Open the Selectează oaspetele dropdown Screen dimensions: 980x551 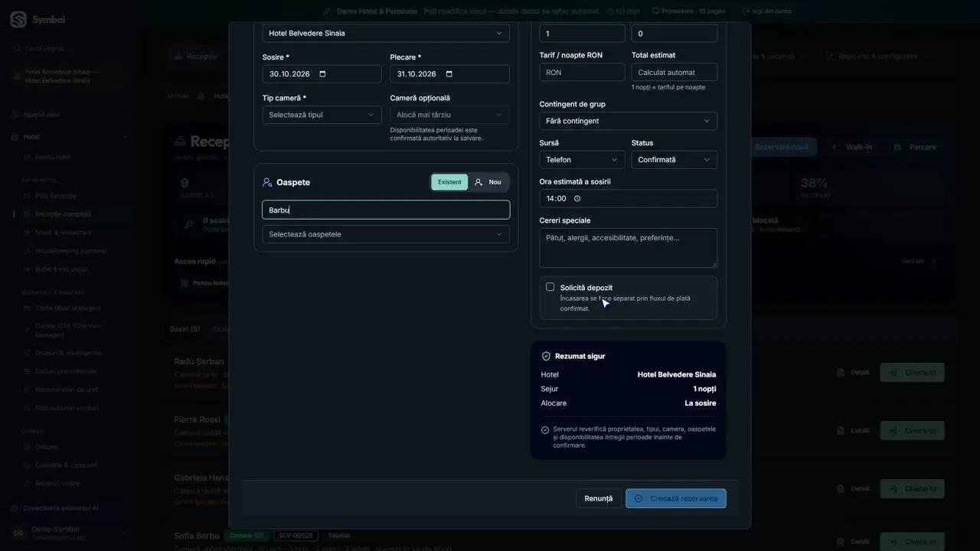point(386,234)
